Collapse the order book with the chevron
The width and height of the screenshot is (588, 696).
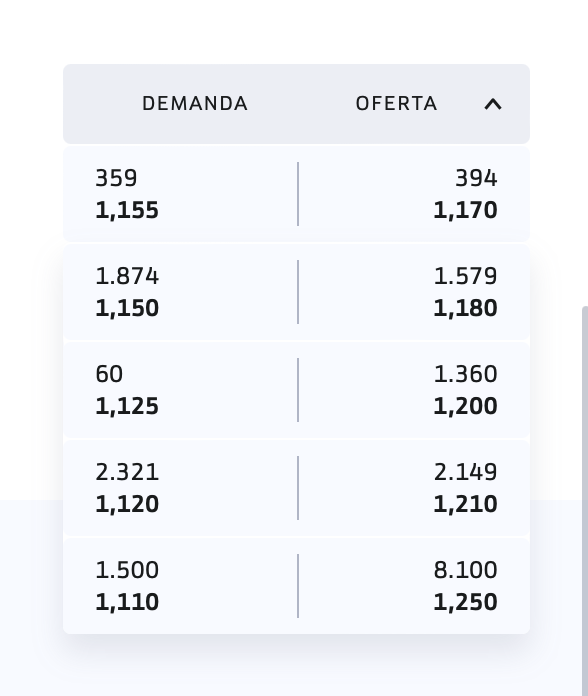click(493, 104)
